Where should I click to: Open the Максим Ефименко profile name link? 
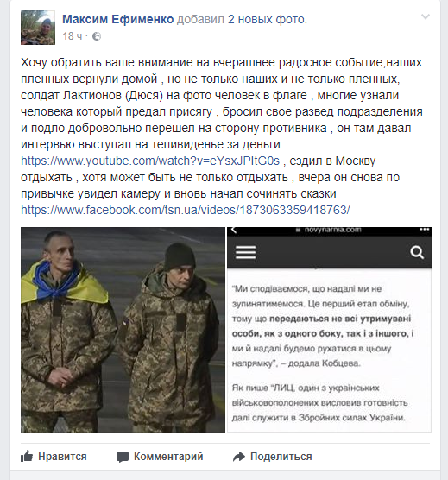pos(118,19)
